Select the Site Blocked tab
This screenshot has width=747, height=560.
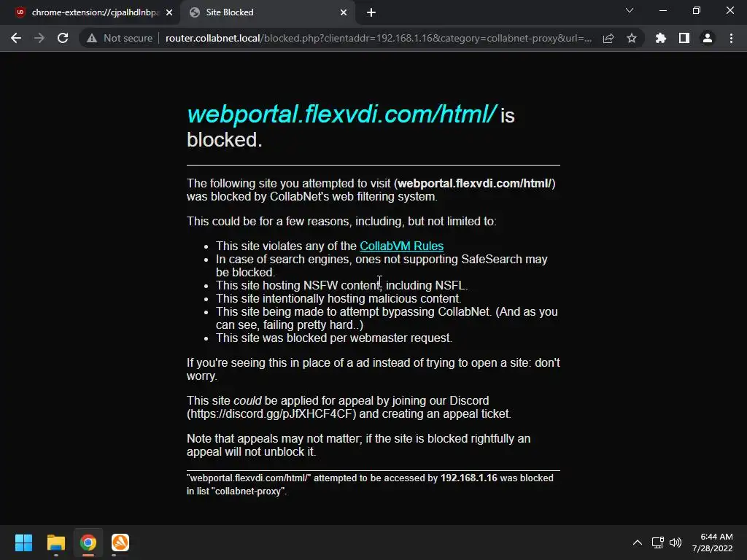(x=267, y=12)
